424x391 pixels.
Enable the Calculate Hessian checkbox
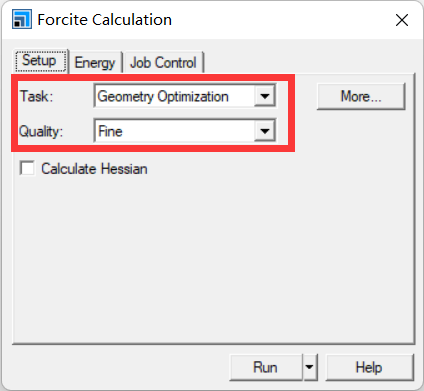click(27, 168)
